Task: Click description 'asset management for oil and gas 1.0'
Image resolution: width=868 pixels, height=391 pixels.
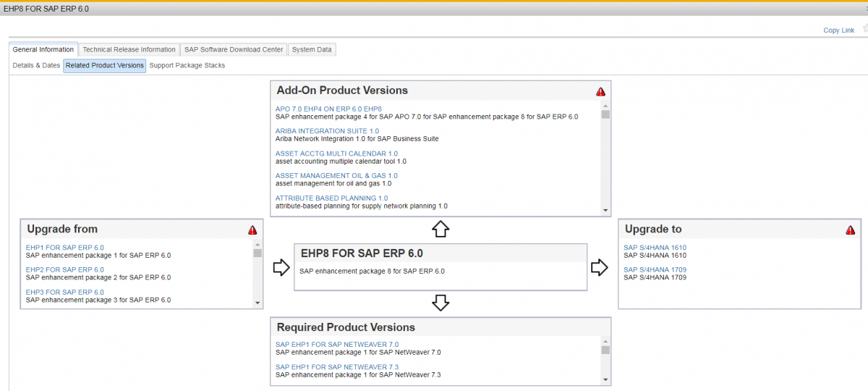Action: [x=333, y=183]
